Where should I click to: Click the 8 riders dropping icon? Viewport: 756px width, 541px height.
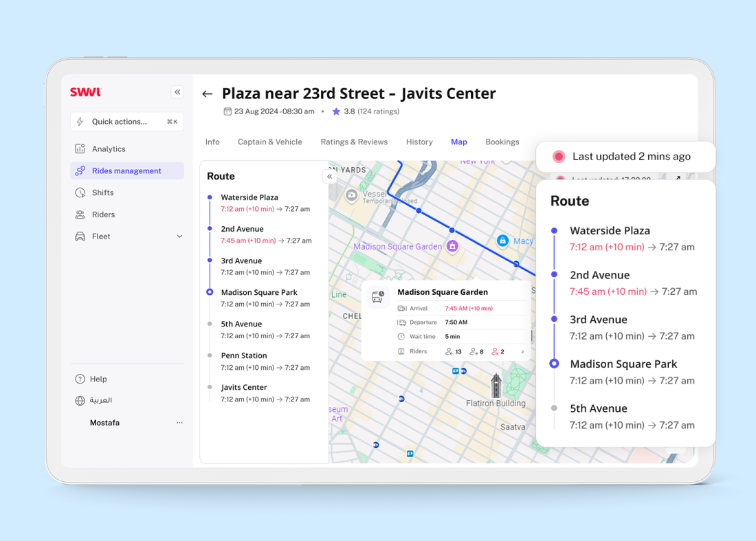coord(474,351)
